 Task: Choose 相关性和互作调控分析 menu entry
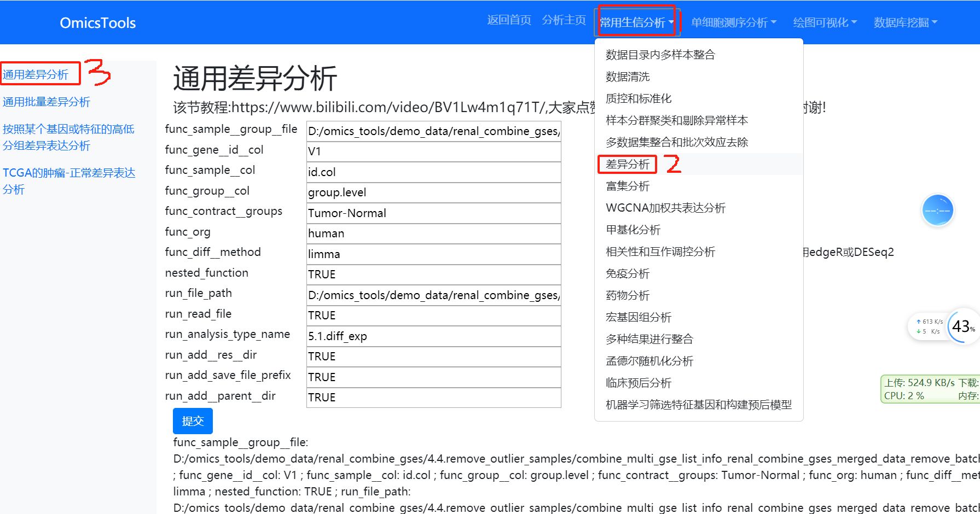click(x=699, y=252)
